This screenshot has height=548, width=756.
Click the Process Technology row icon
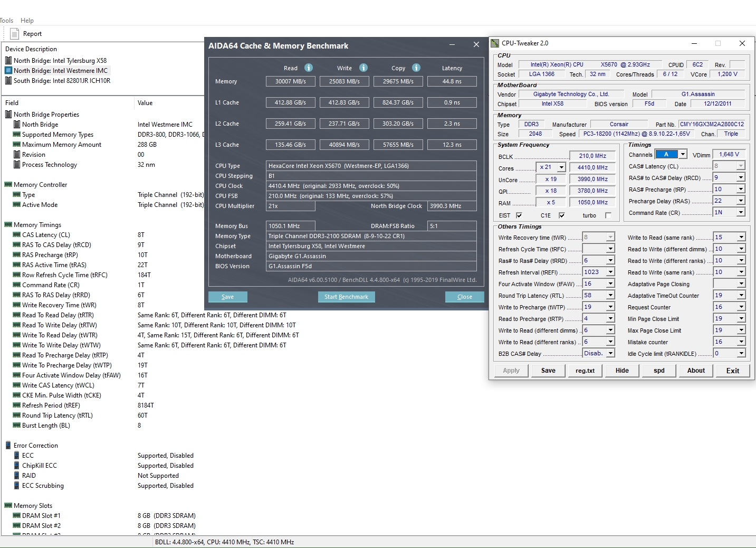click(17, 165)
